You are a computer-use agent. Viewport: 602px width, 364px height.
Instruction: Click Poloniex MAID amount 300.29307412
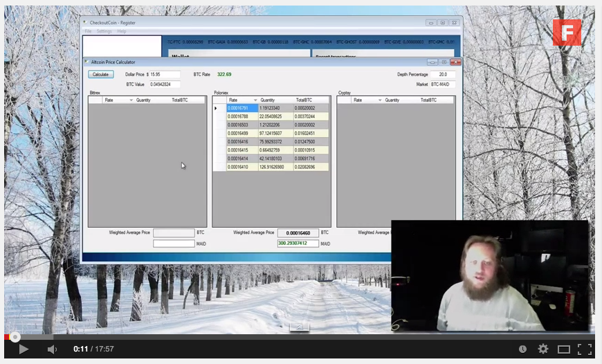click(x=298, y=244)
